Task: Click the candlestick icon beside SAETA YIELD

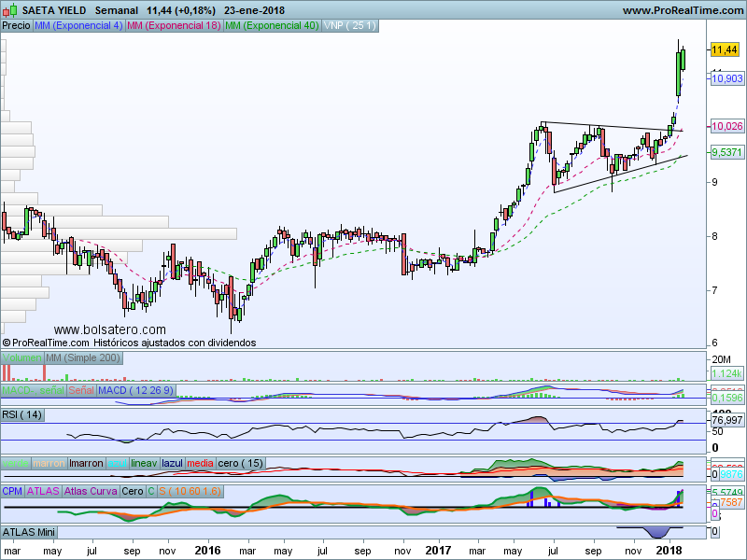Action: point(10,10)
